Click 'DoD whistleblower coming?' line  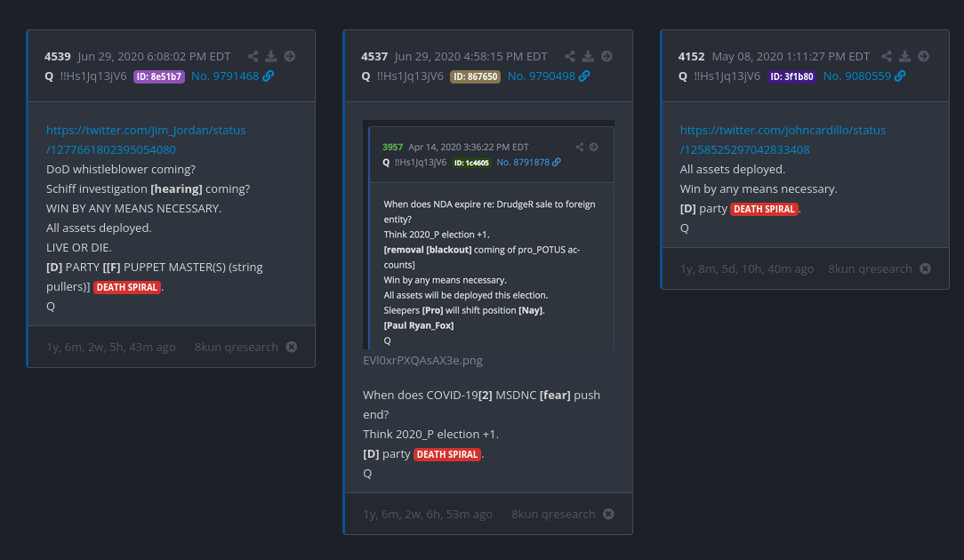click(x=121, y=169)
